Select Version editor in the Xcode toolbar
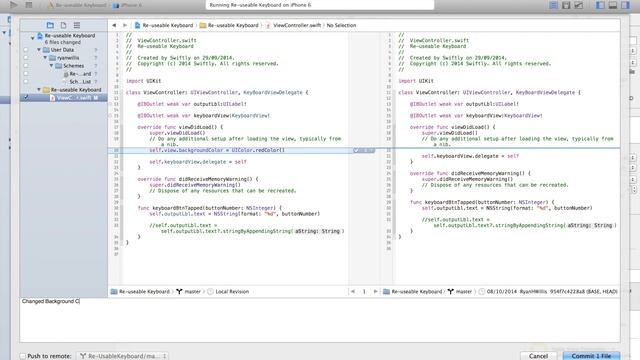Viewport: 640px width, 360px height. coord(578,5)
